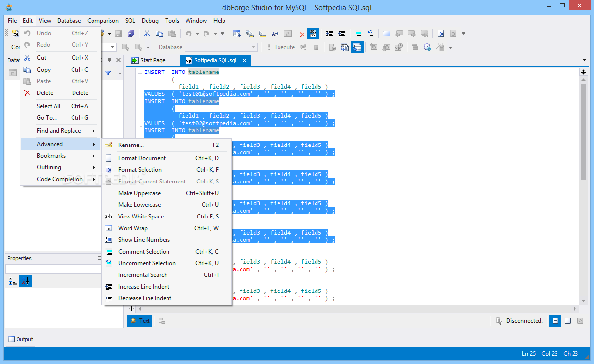Click the Cut scissors toolbar icon

point(147,34)
